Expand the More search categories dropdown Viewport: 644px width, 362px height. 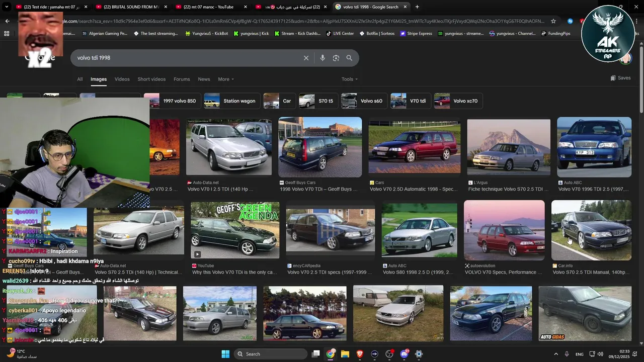226,79
